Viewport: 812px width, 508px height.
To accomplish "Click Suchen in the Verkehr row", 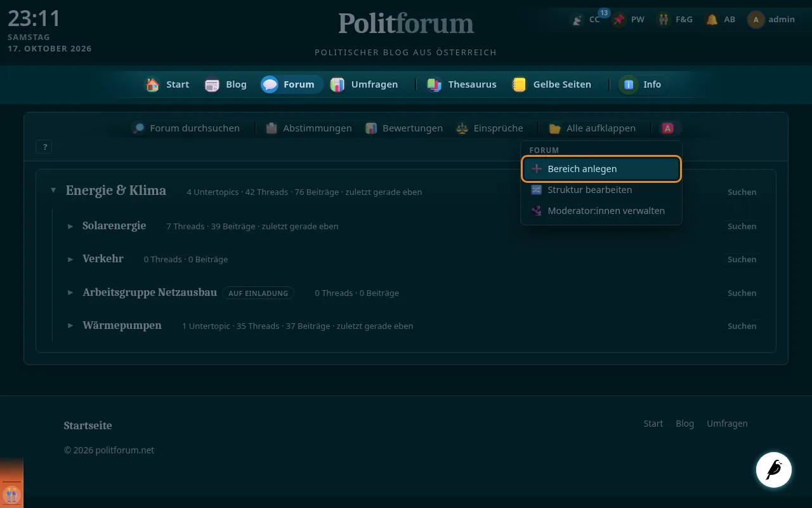I will pos(742,259).
